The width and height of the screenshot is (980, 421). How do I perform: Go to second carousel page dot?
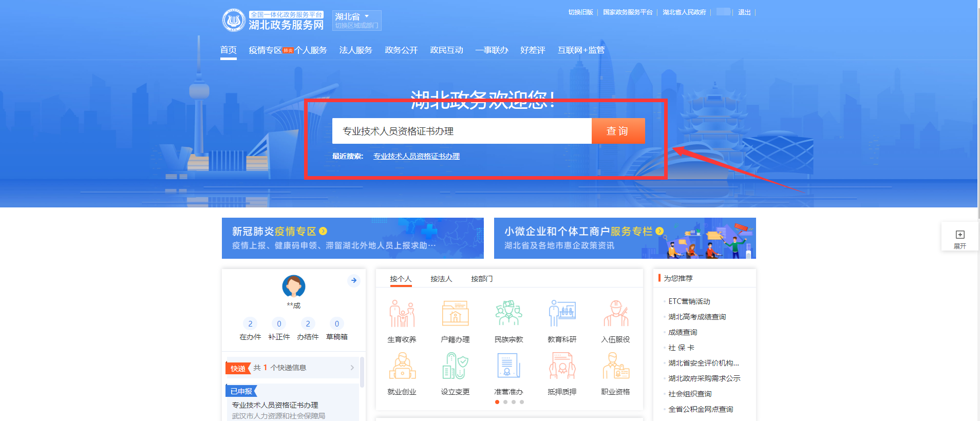pos(505,402)
